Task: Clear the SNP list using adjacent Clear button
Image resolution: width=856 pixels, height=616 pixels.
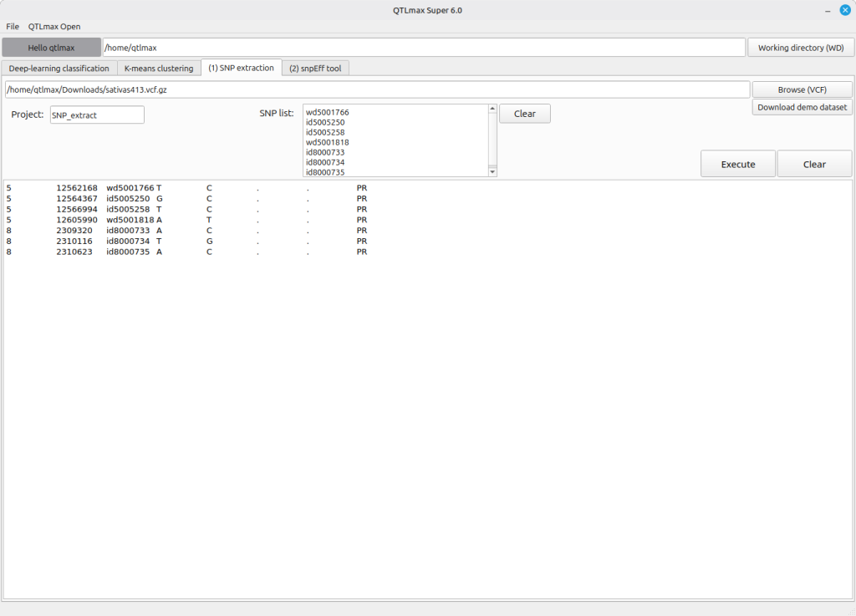Action: [525, 114]
